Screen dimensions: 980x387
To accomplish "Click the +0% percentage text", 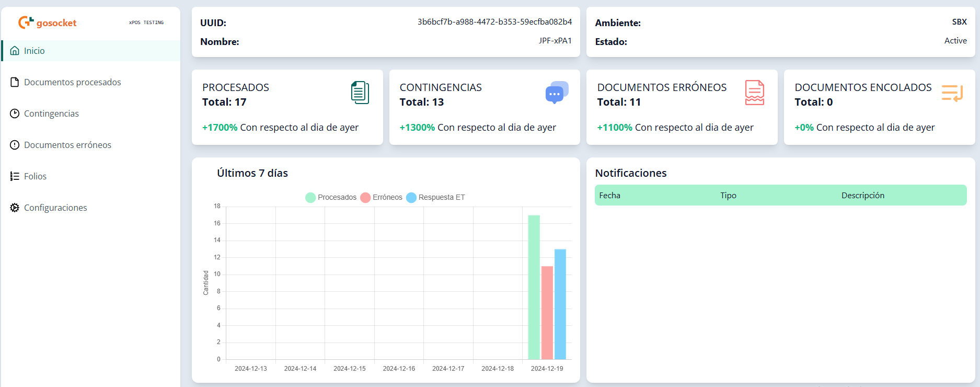I will click(804, 128).
